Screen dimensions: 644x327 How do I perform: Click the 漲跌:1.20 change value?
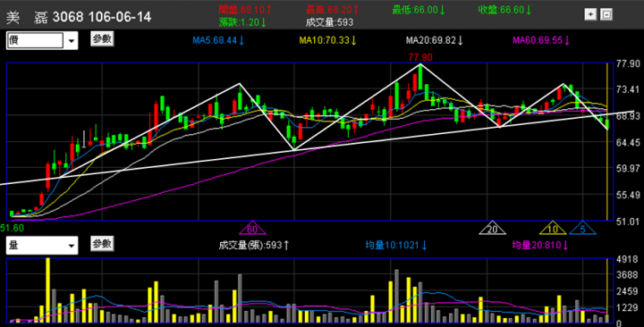pos(242,22)
